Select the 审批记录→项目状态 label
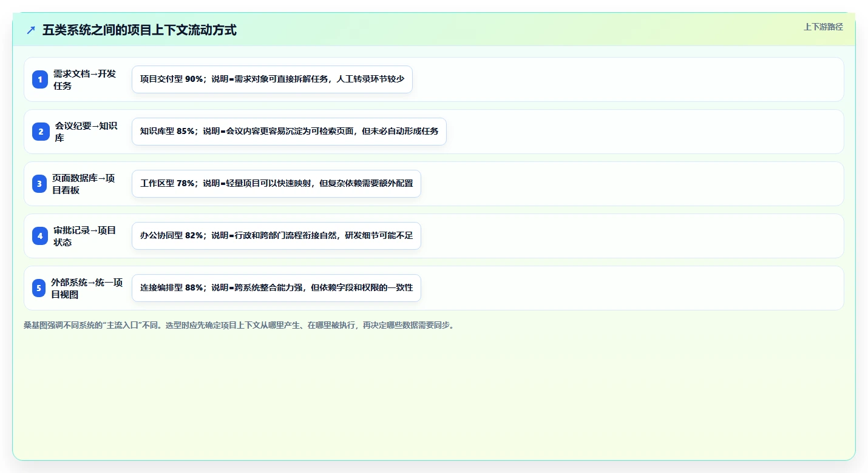The image size is (868, 473). pyautogui.click(x=85, y=236)
